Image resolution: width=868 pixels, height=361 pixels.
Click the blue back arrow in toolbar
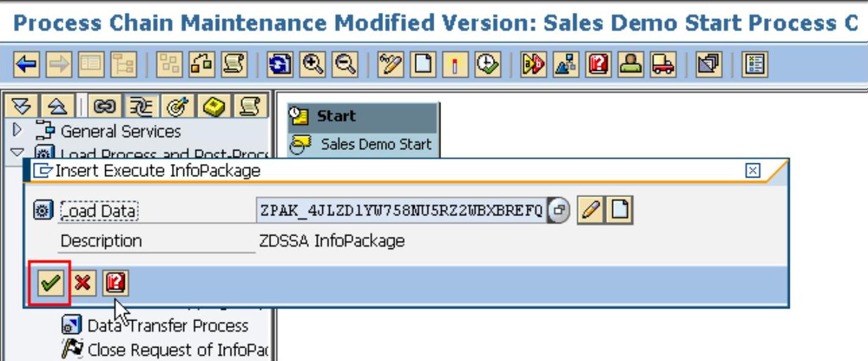click(26, 64)
